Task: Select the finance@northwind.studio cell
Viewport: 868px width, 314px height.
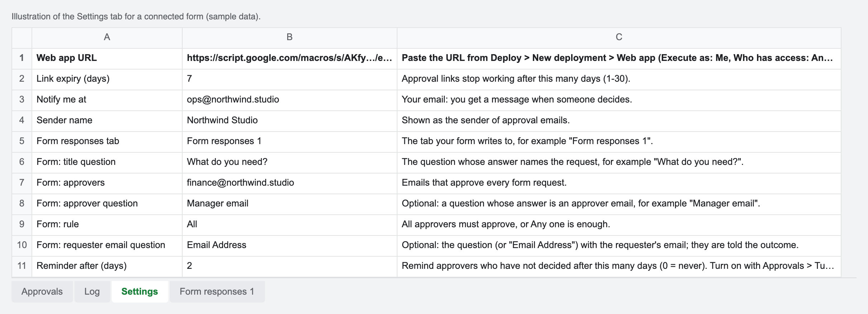Action: [290, 183]
